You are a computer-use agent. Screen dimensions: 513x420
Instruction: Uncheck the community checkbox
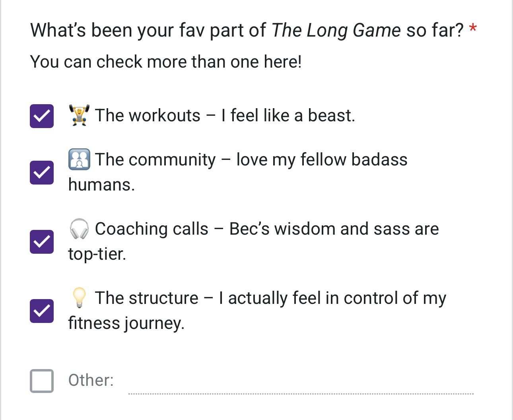[x=42, y=173]
